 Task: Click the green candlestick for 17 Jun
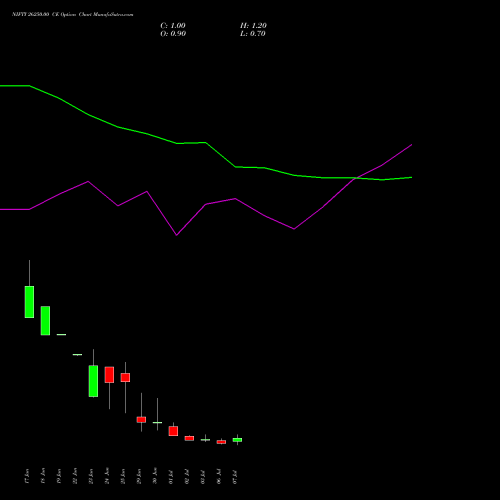coord(29,302)
